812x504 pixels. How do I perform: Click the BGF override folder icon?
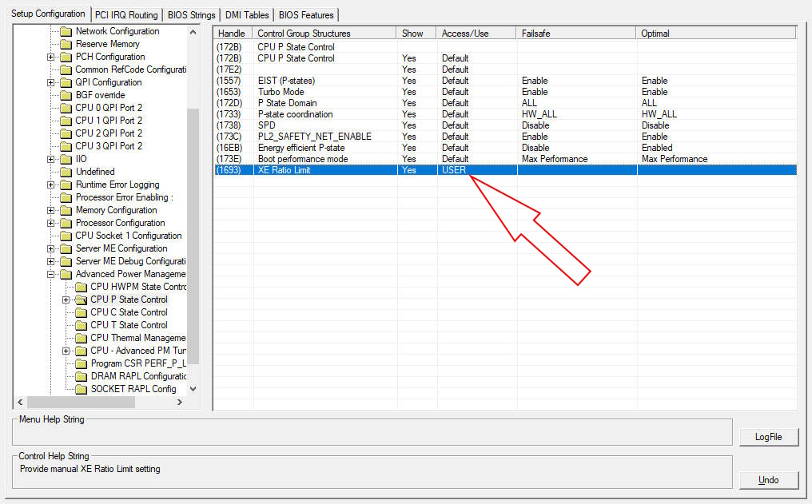(66, 95)
